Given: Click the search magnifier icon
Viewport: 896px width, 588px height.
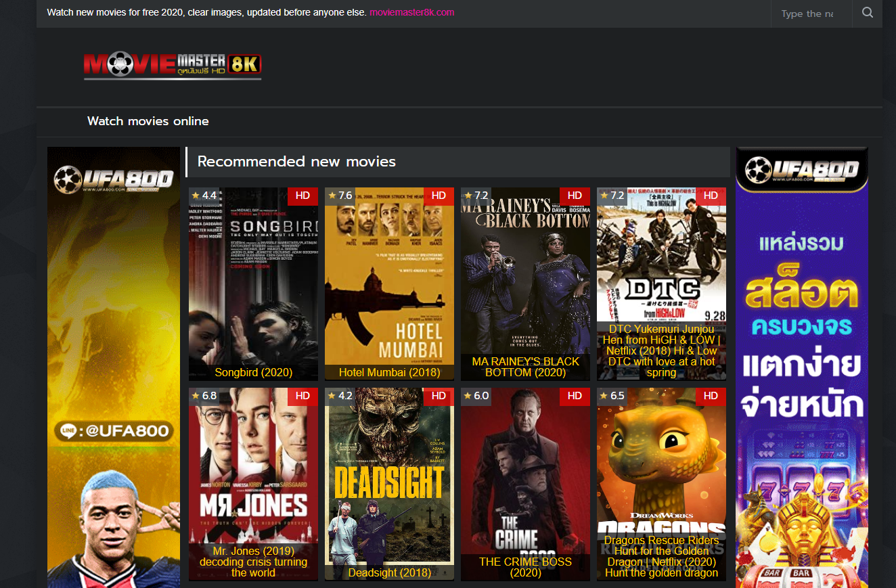Looking at the screenshot, I should (x=867, y=13).
